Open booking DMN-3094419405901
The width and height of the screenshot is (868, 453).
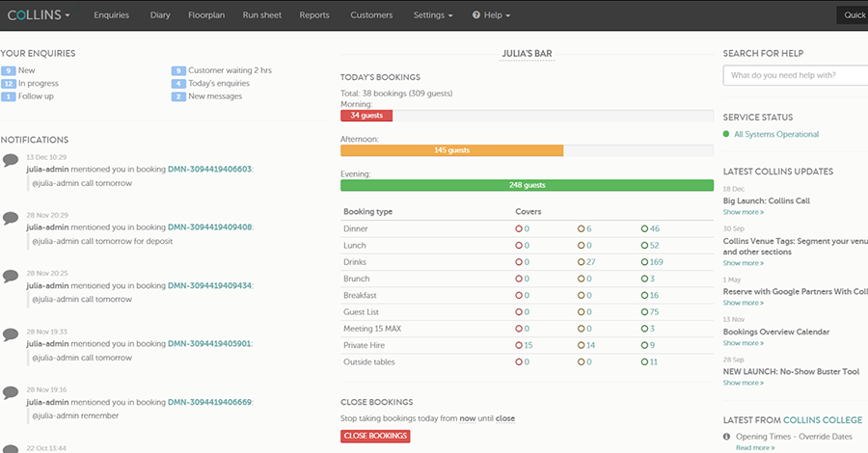pyautogui.click(x=210, y=343)
